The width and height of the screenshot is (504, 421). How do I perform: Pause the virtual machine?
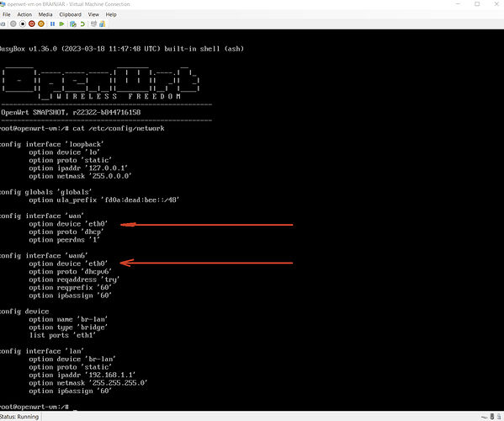tap(52, 24)
